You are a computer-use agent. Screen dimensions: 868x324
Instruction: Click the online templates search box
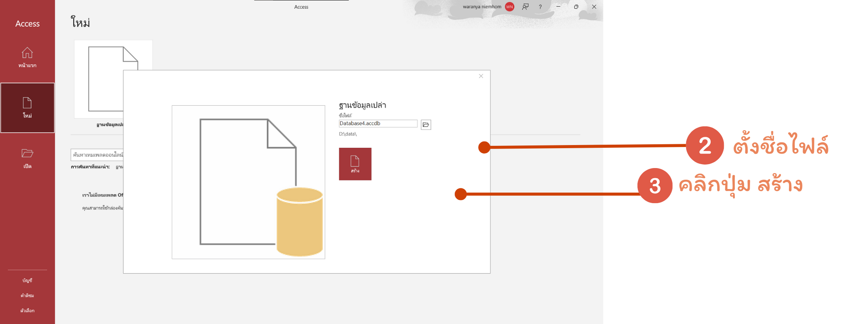[97, 155]
